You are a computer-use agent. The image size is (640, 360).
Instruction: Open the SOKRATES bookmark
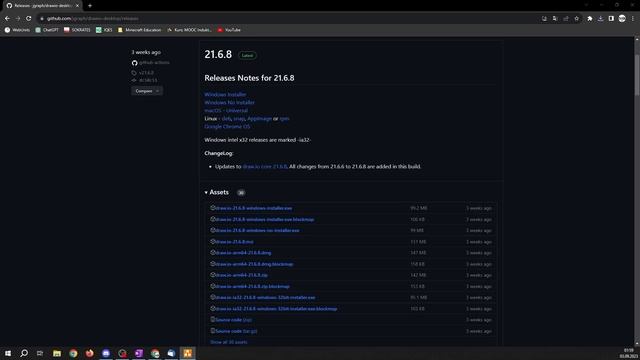(77, 30)
